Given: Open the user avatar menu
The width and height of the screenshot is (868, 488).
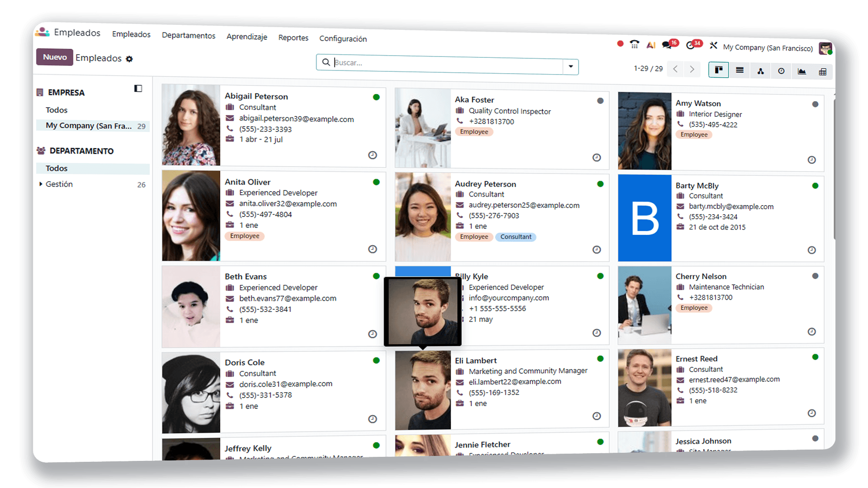Looking at the screenshot, I should coord(826,48).
